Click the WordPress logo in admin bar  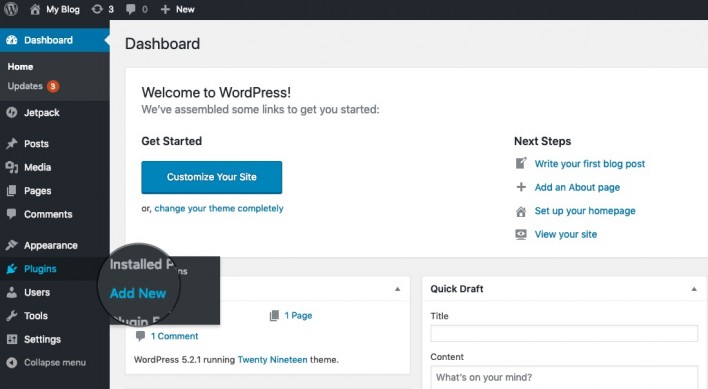(11, 9)
